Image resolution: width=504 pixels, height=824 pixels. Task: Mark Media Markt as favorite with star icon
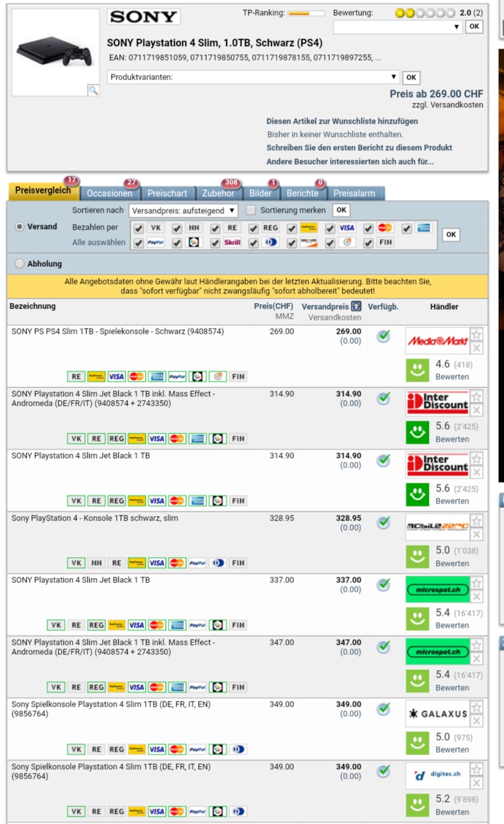pos(476,335)
